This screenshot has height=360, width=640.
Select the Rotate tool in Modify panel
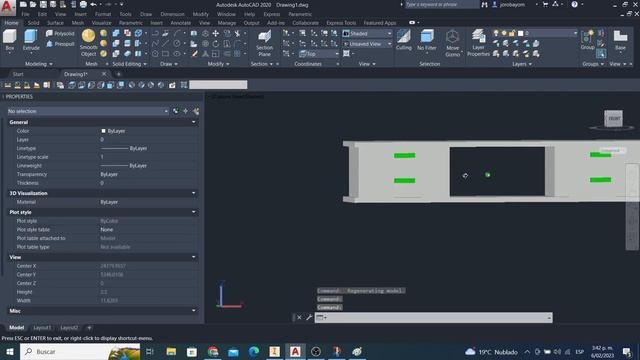[x=216, y=43]
